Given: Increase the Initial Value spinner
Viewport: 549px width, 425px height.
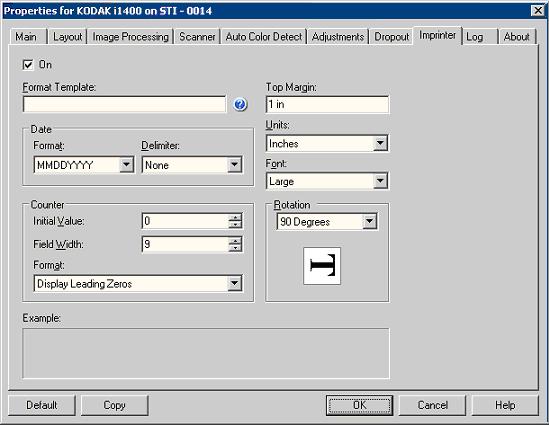Looking at the screenshot, I should (235, 217).
